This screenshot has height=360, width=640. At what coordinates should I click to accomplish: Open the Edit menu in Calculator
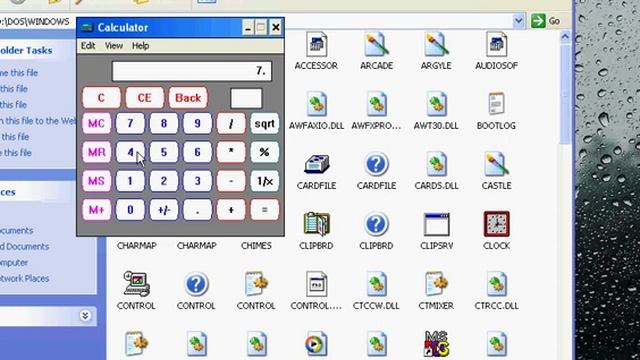(x=88, y=46)
